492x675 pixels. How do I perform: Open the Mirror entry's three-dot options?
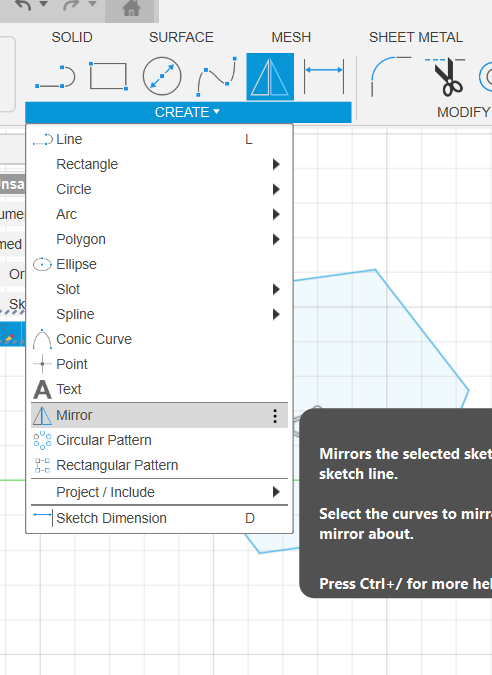tap(275, 415)
